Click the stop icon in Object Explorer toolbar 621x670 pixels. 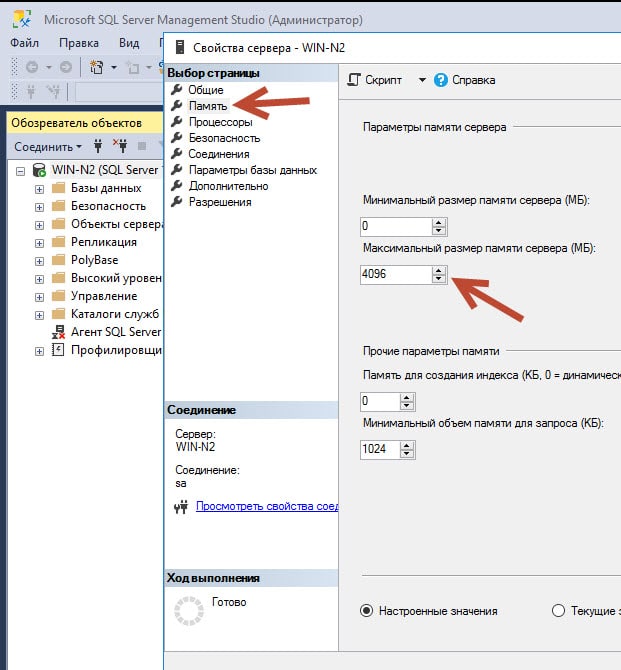coord(142,147)
